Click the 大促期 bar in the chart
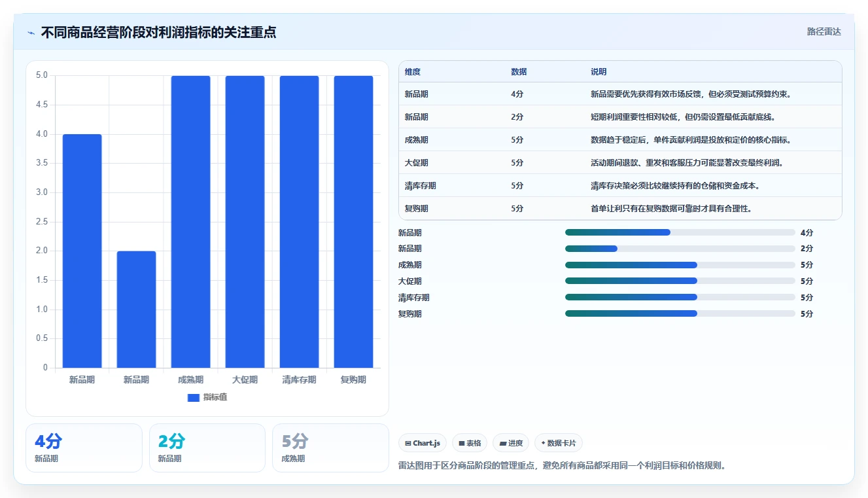This screenshot has width=868, height=498. coord(245,222)
